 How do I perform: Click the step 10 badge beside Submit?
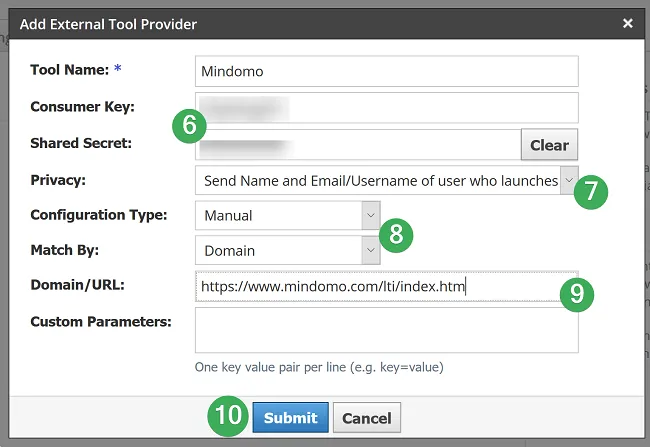[x=227, y=417]
